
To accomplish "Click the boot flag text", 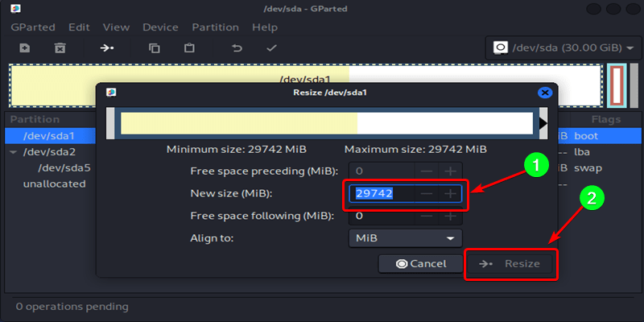I will pos(586,135).
